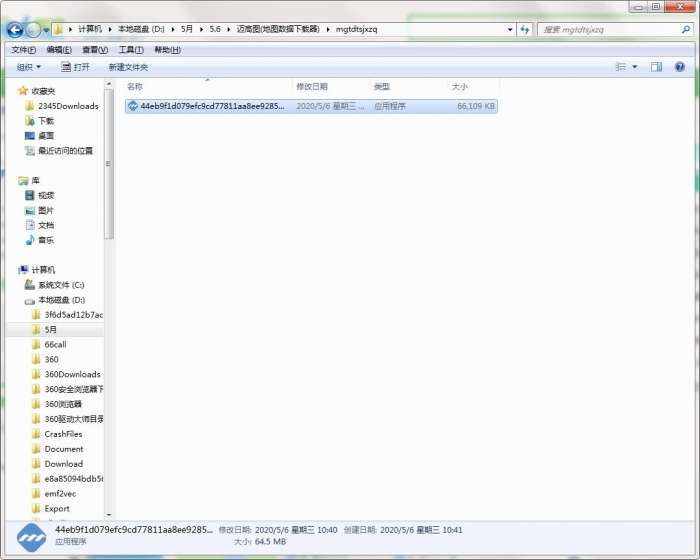Select 收藏夹 in the navigation pane
700x560 pixels.
43,91
